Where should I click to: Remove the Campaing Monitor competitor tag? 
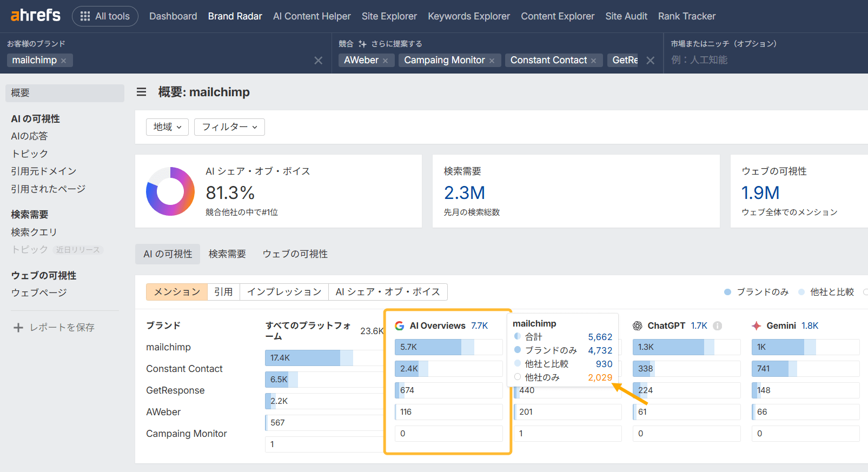[x=492, y=61]
